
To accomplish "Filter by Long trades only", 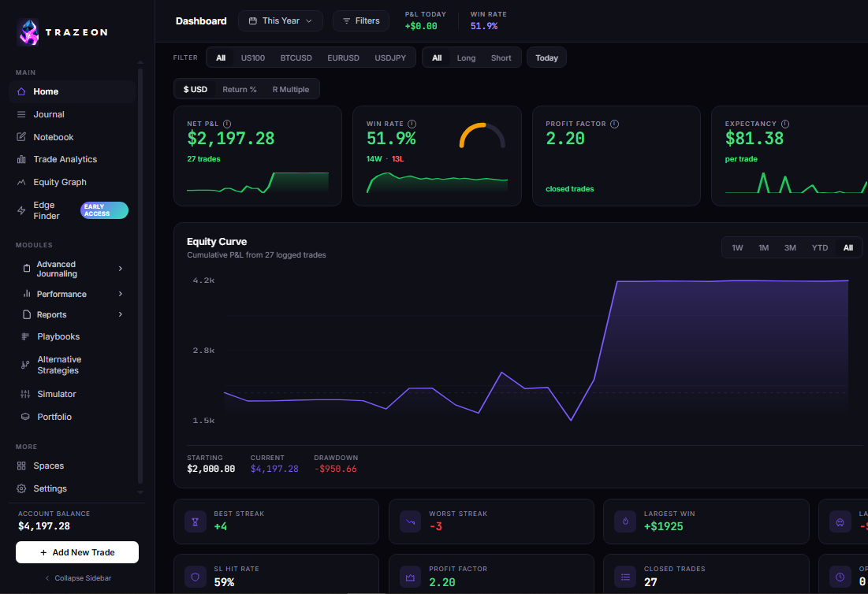I will [466, 58].
